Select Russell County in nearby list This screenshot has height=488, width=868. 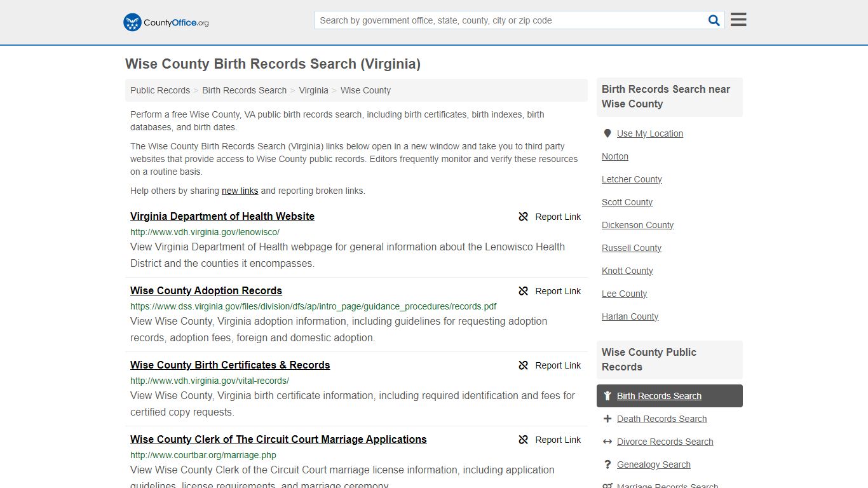[x=632, y=248]
